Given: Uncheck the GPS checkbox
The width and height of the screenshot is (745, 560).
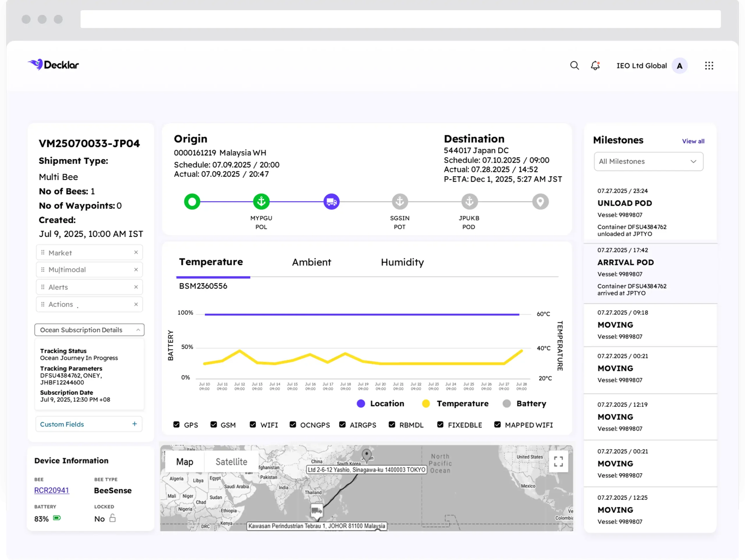Looking at the screenshot, I should pos(176,425).
